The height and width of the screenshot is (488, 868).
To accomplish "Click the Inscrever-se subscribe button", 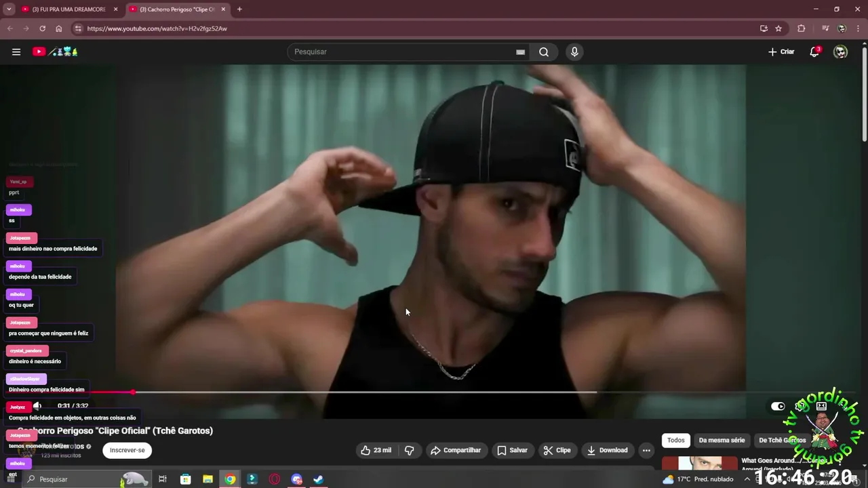I will (x=127, y=450).
